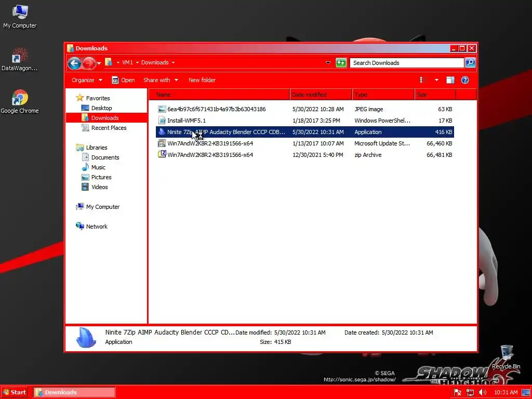Screen dimensions: 532x399
Task: Toggle the preview pane
Action: point(450,80)
